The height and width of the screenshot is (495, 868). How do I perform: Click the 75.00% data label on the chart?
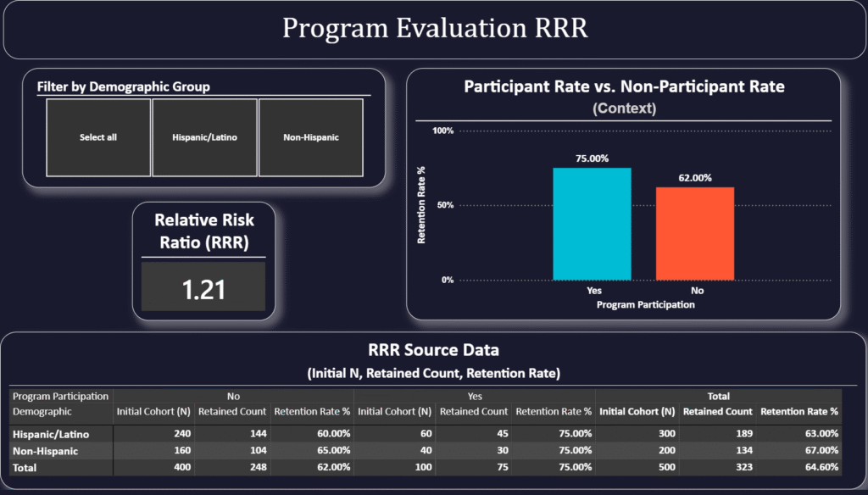[593, 158]
